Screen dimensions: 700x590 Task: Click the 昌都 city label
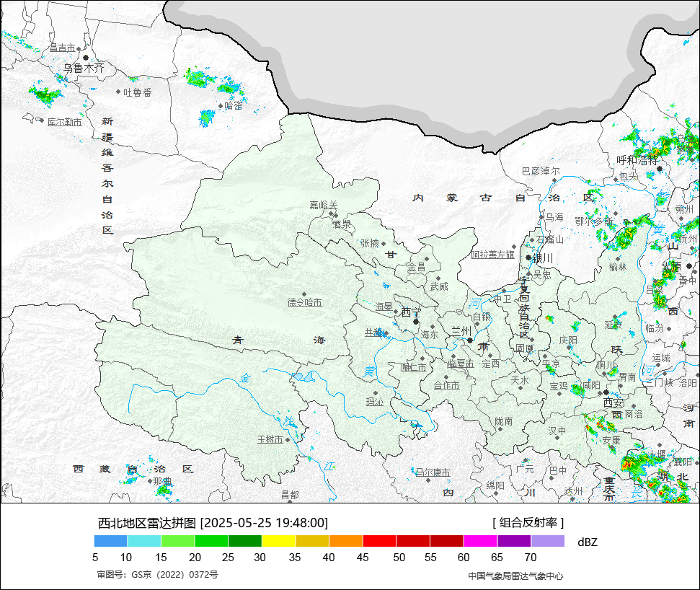(290, 494)
